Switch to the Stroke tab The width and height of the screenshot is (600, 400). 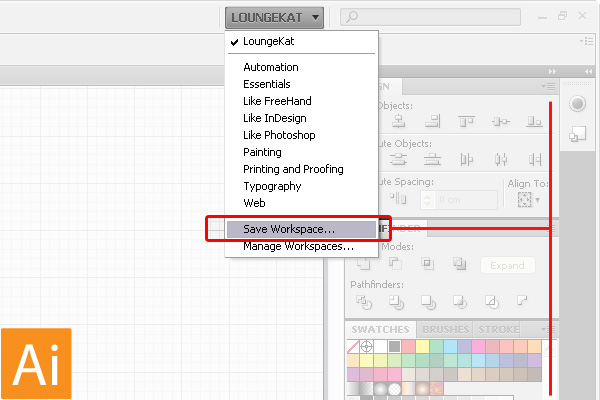tap(499, 330)
